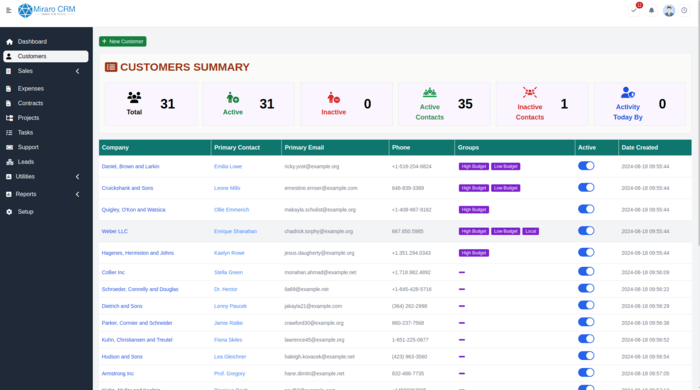This screenshot has height=390, width=700.
Task: Click the clock timer icon in header
Action: pyautogui.click(x=684, y=10)
